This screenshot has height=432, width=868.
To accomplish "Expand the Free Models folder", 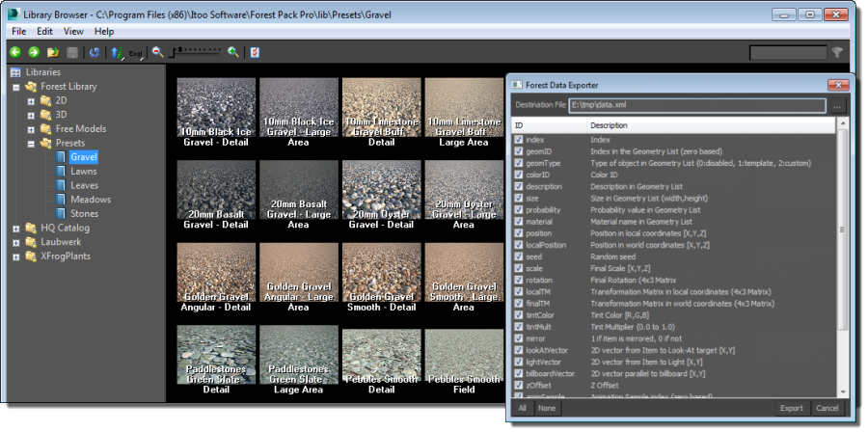I will [x=31, y=128].
